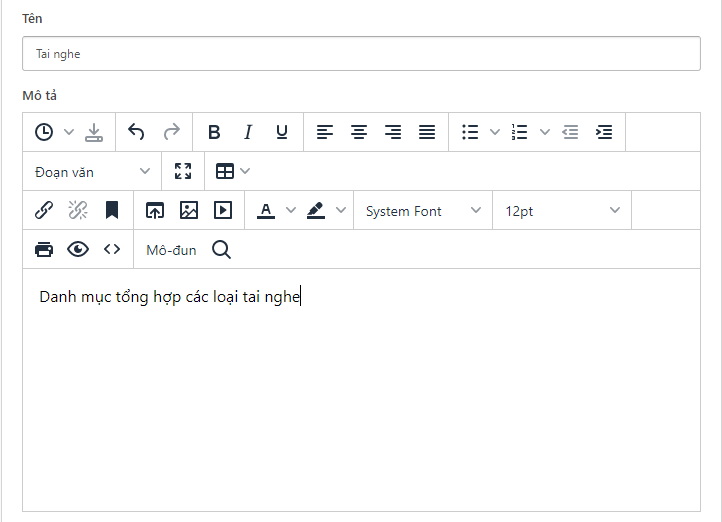Center align the text
The height and width of the screenshot is (522, 722).
click(x=359, y=132)
